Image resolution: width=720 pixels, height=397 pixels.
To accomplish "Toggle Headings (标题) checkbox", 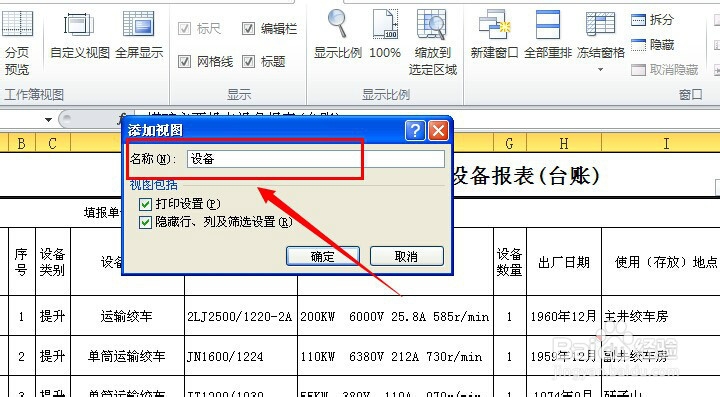I will pos(248,61).
